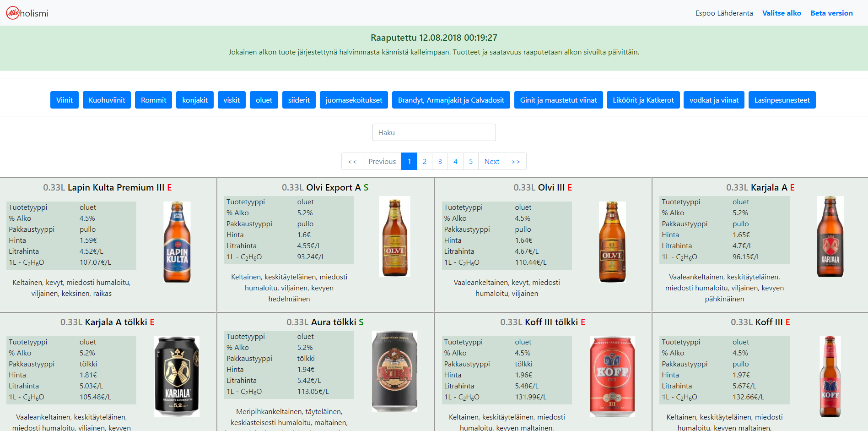The width and height of the screenshot is (868, 431).
Task: Open the Olvi Export A bottle image
Action: (394, 236)
